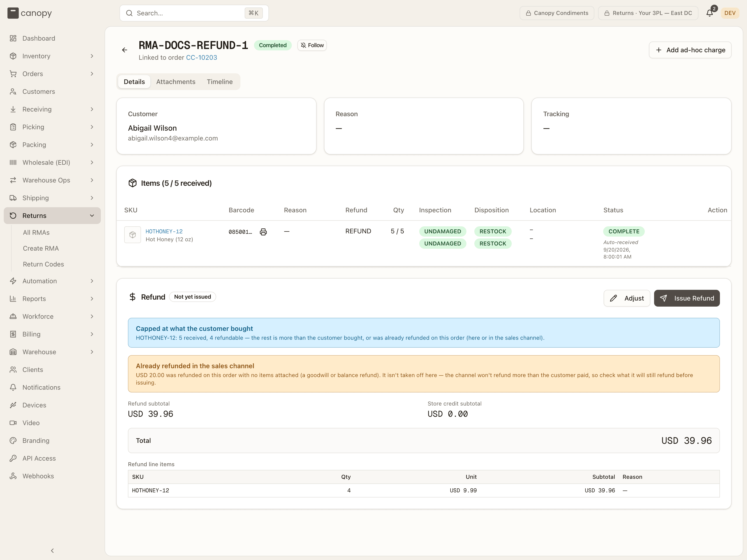This screenshot has height=560, width=747.
Task: Switch to the Timeline tab
Action: click(219, 82)
